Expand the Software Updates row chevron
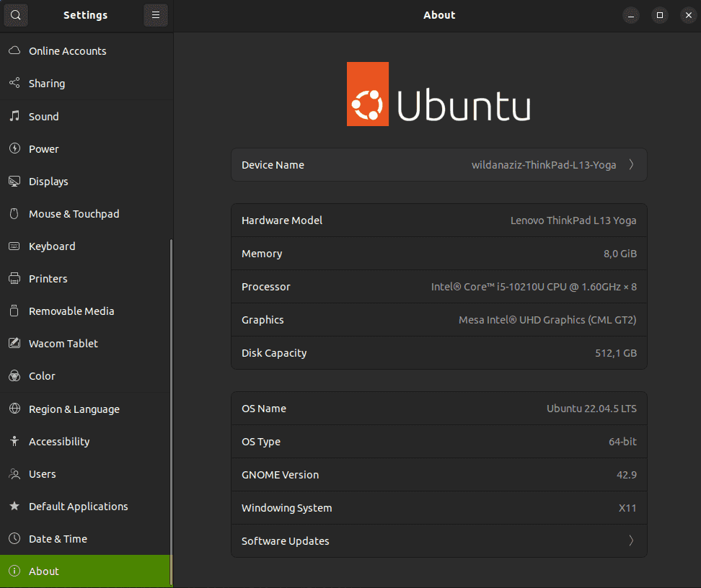Screen dimensions: 701x588 coord(631,541)
